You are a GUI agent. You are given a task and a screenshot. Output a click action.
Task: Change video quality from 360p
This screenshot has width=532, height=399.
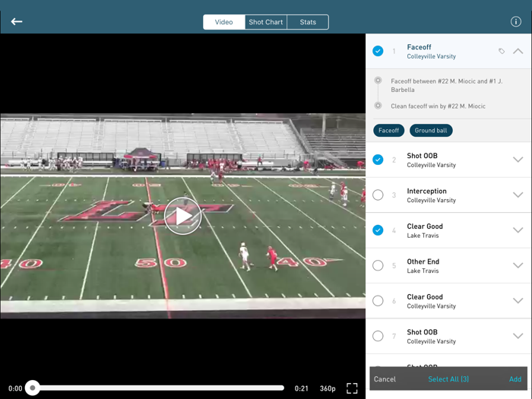point(328,388)
